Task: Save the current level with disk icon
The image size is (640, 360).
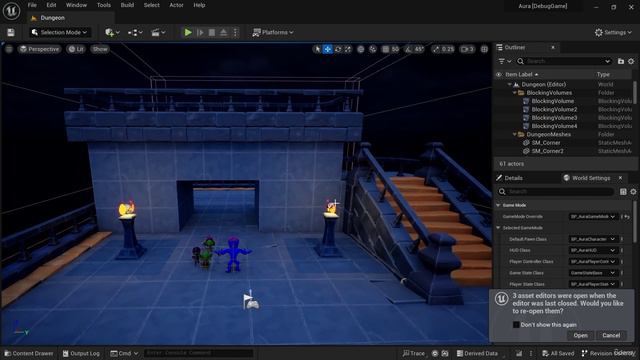Action: click(x=11, y=32)
